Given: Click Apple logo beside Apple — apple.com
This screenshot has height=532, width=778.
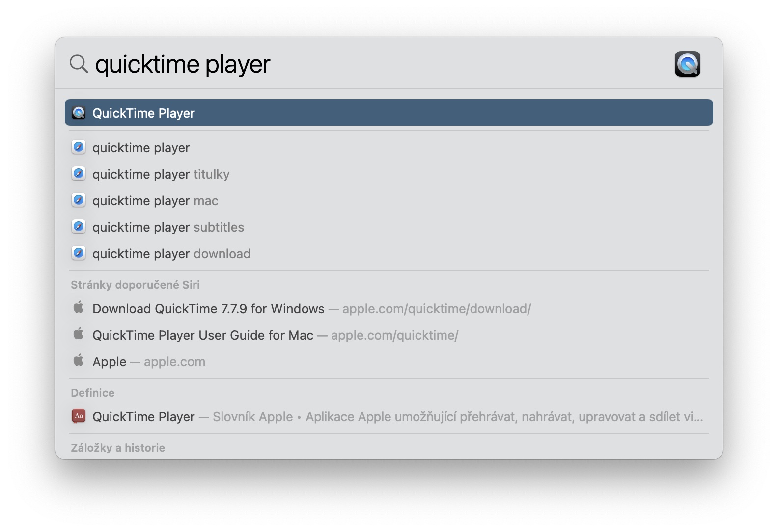Looking at the screenshot, I should [x=79, y=361].
